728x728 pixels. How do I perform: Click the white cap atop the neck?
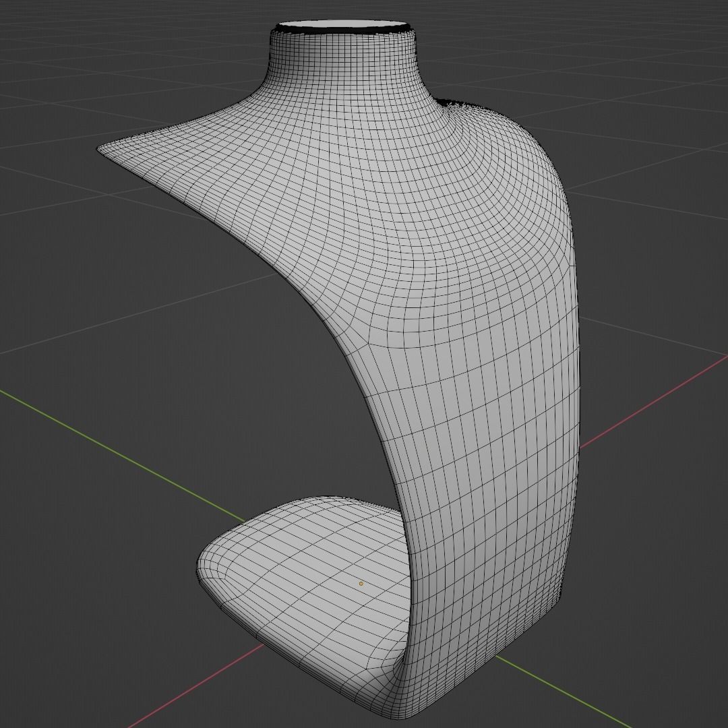342,25
